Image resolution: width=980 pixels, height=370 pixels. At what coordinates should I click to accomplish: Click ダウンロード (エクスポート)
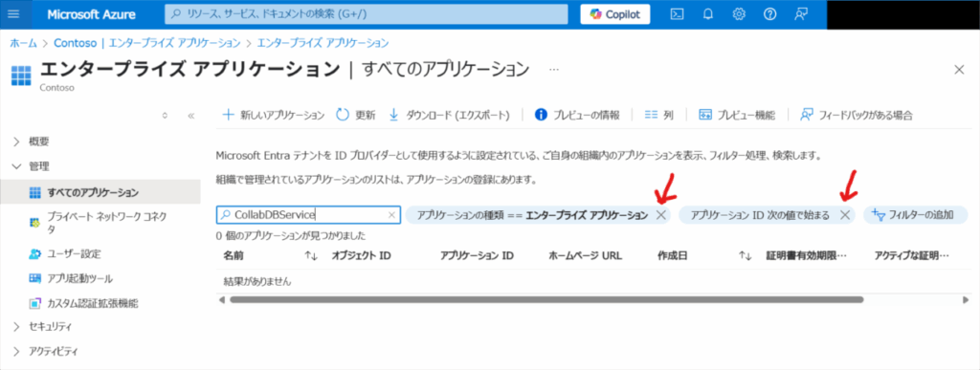tap(450, 115)
